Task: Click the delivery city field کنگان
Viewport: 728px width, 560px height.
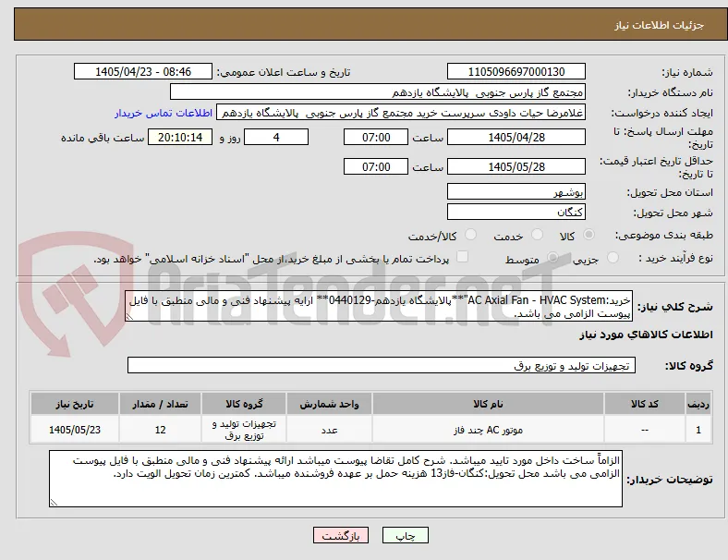Action: [516, 213]
